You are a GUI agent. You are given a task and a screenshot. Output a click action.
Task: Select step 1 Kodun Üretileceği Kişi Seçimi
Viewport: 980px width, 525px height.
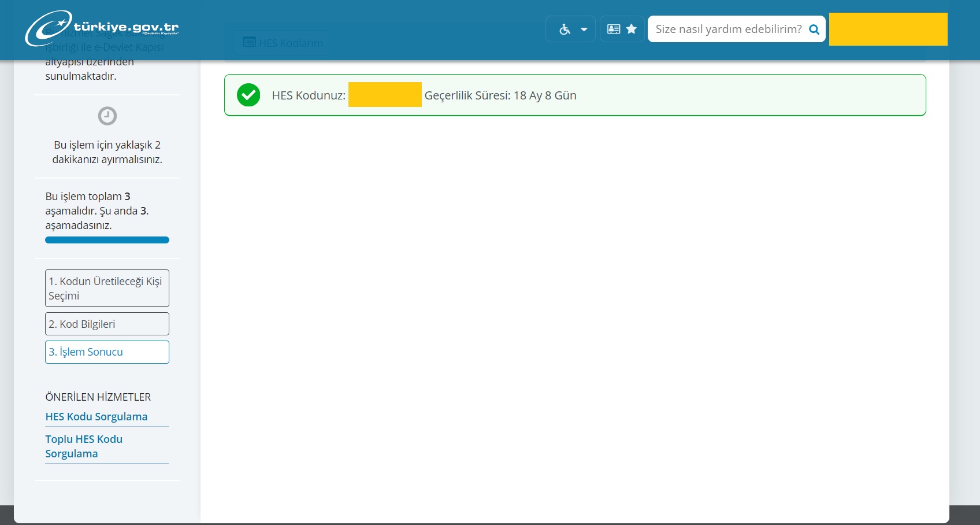(x=107, y=288)
